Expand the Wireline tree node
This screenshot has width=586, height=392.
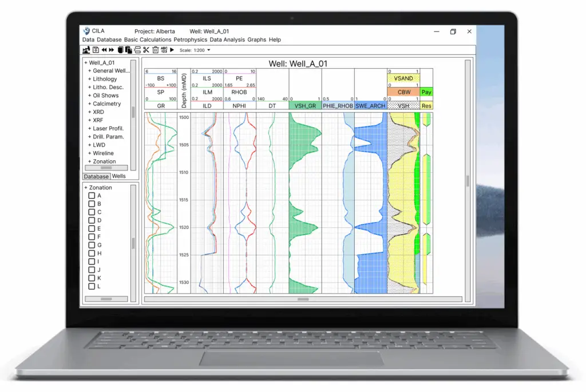pos(89,153)
